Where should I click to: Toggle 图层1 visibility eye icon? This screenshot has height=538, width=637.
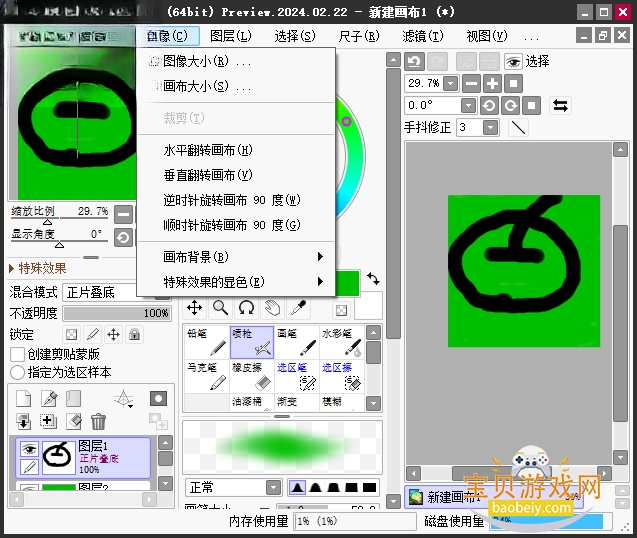[29, 449]
